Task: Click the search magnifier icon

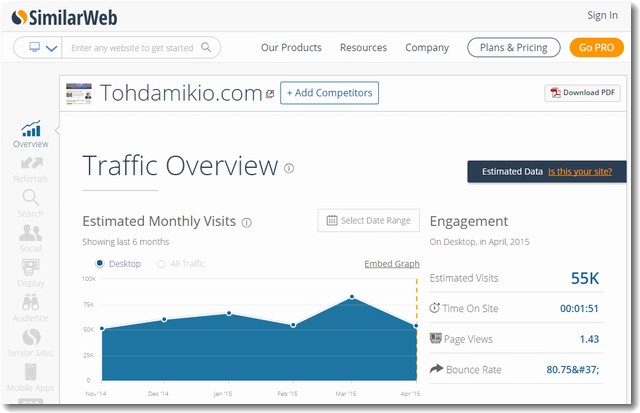Action: pos(206,47)
